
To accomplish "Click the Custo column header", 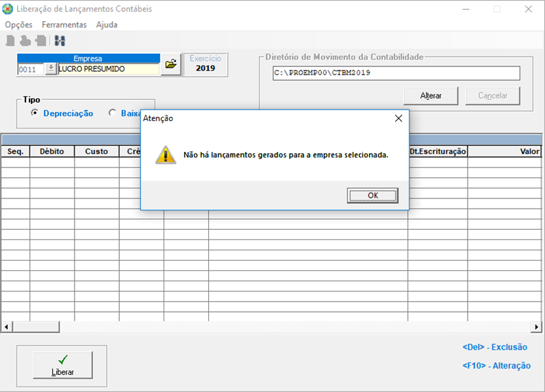I will click(97, 151).
